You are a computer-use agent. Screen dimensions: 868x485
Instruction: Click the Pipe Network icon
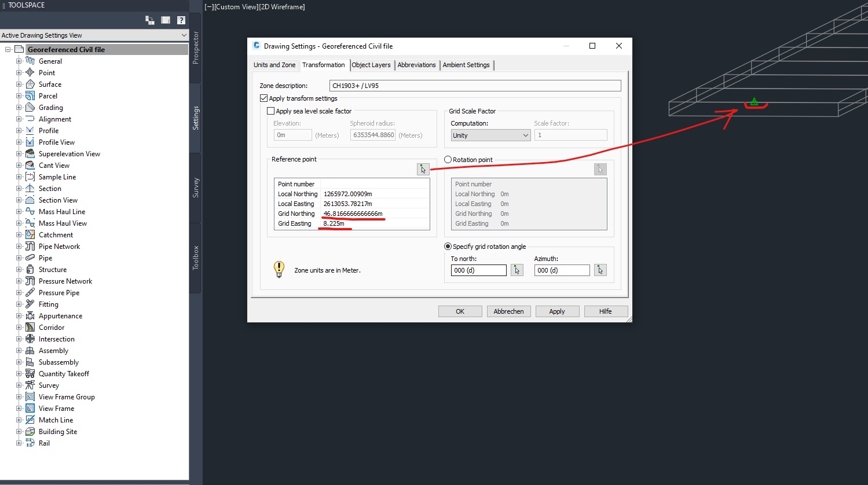[30, 246]
